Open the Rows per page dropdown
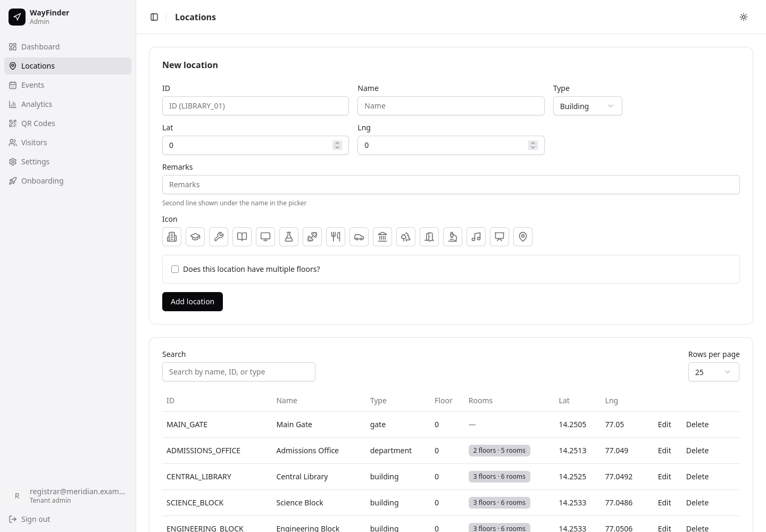766x532 pixels. point(713,372)
